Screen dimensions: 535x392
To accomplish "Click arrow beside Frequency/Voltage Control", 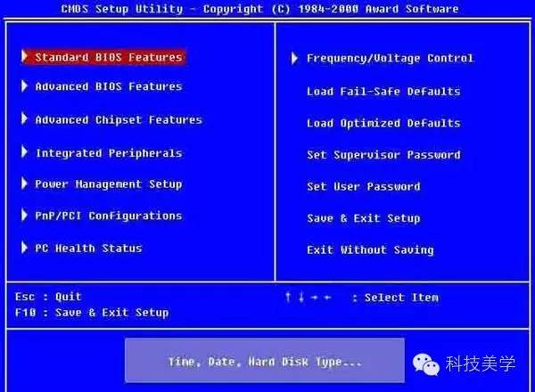I will pos(294,58).
